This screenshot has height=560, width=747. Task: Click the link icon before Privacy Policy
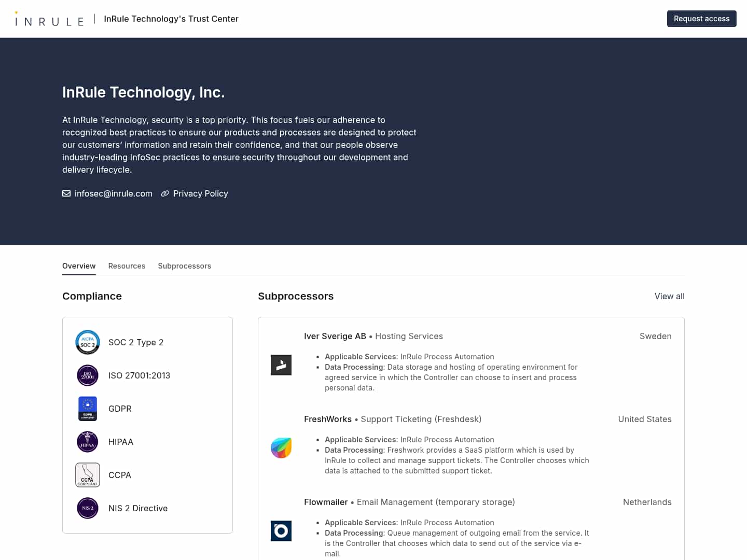point(165,193)
